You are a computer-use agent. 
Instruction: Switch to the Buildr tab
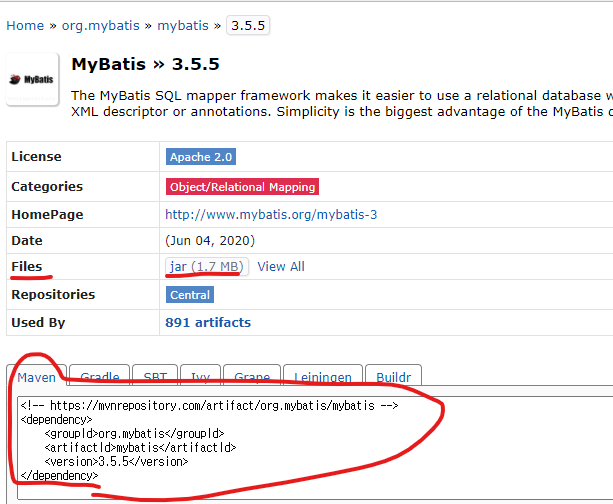click(393, 376)
